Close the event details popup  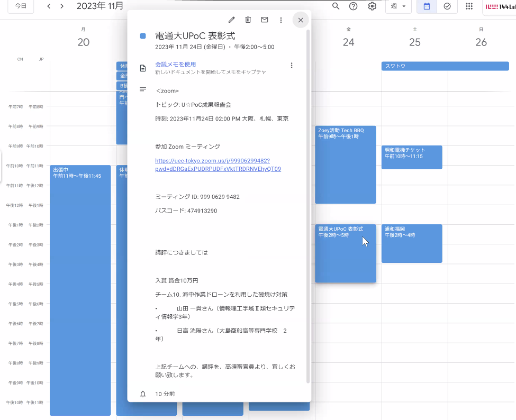pyautogui.click(x=301, y=20)
